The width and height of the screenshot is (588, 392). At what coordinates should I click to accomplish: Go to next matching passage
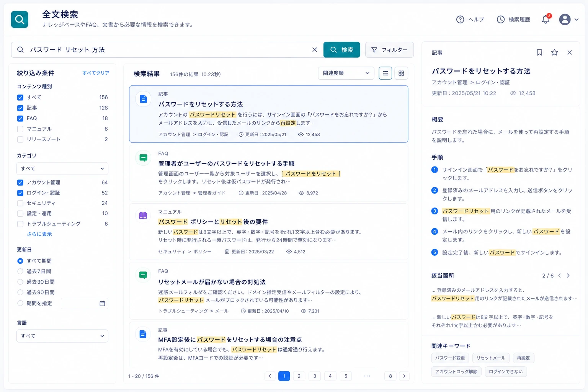[x=568, y=276]
